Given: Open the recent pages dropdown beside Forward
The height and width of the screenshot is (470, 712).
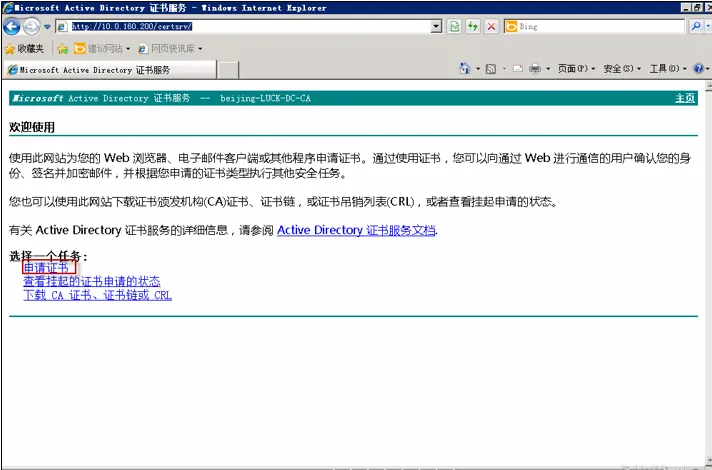Looking at the screenshot, I should [x=47, y=27].
